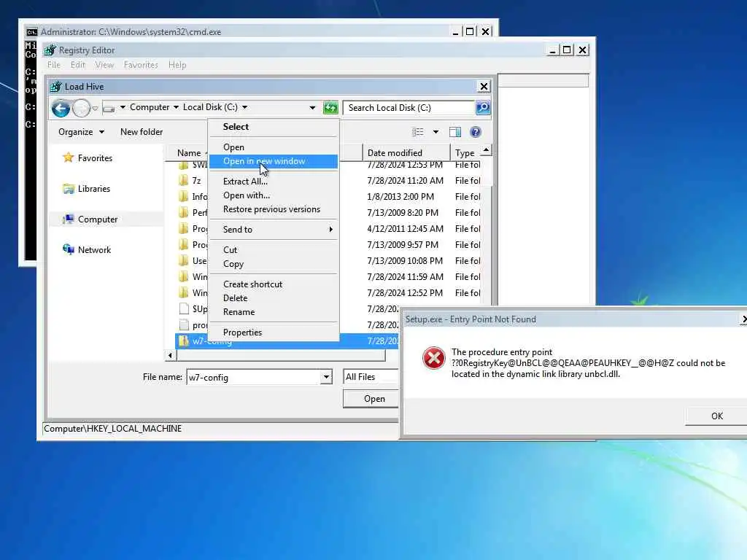Click the 7z folder icon
The image size is (747, 560).
(x=183, y=181)
